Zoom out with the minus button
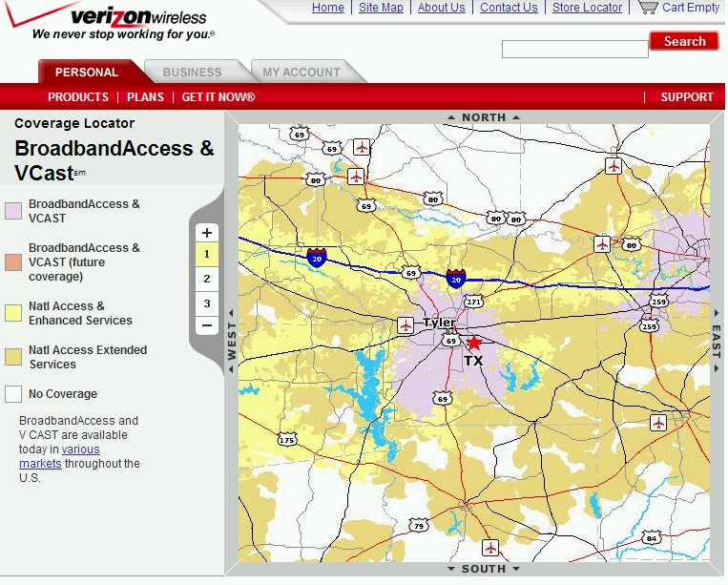 coord(207,325)
